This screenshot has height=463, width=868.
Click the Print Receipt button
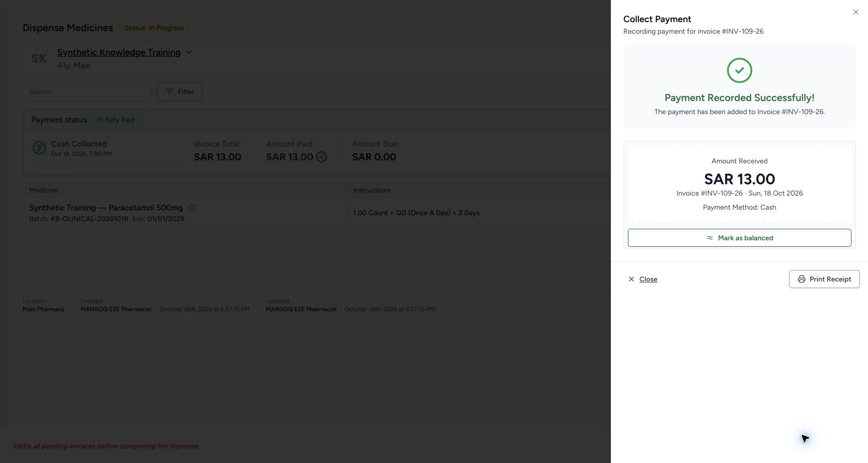824,279
